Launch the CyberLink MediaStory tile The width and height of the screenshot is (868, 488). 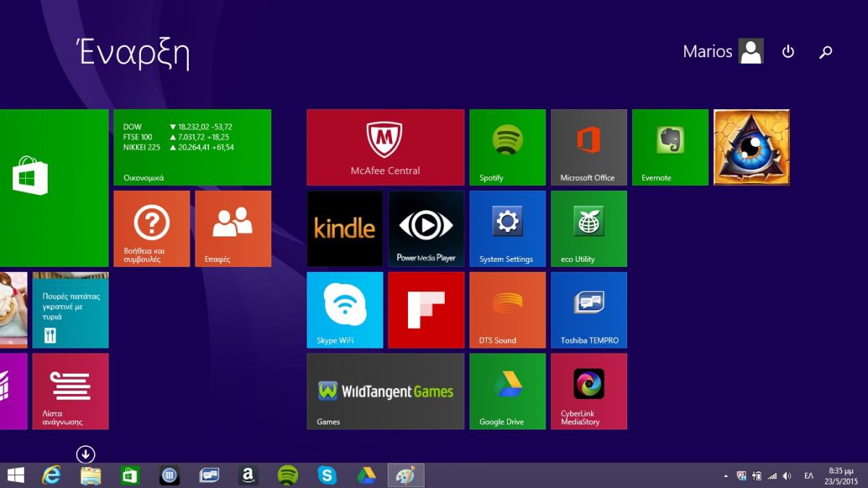click(x=589, y=391)
